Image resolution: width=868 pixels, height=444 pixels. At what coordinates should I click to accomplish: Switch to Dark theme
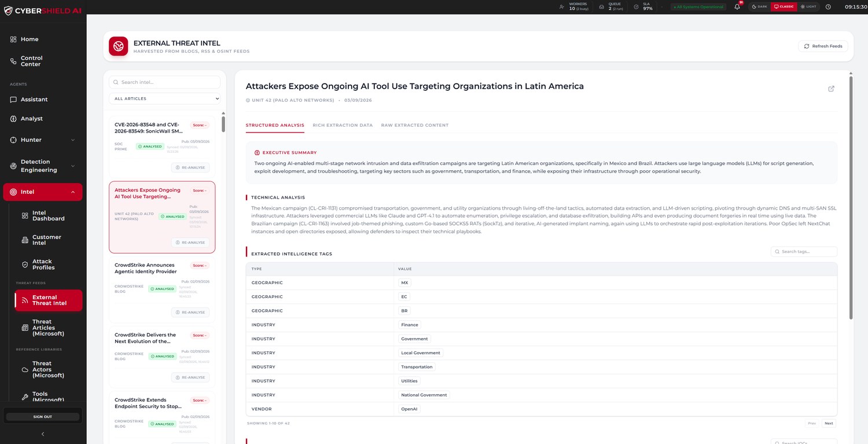[759, 7]
